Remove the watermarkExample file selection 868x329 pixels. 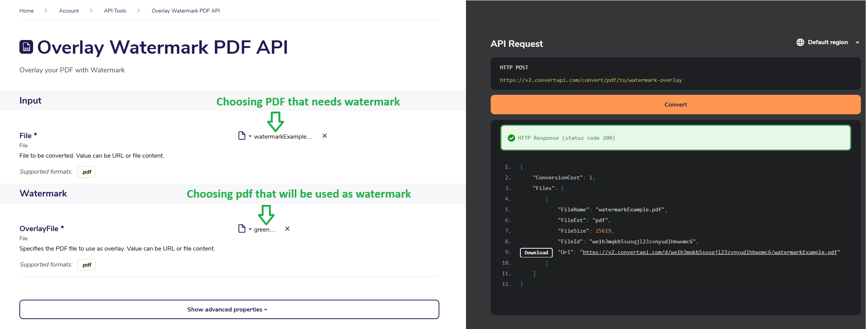(324, 136)
